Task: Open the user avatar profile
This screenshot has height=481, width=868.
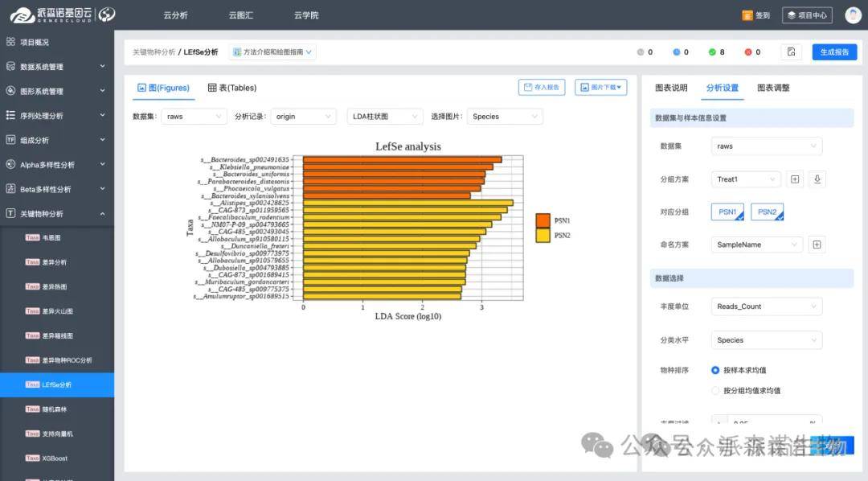Action: 853,15
